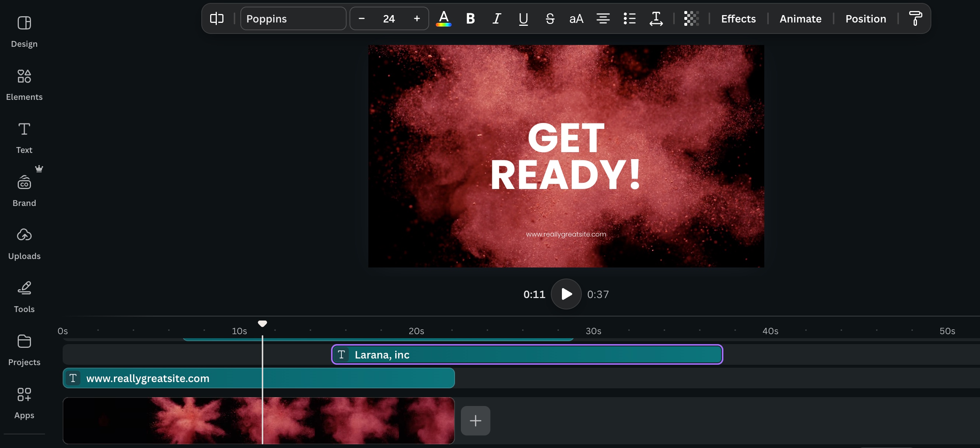Toggle italic formatting
980x448 pixels.
(497, 18)
